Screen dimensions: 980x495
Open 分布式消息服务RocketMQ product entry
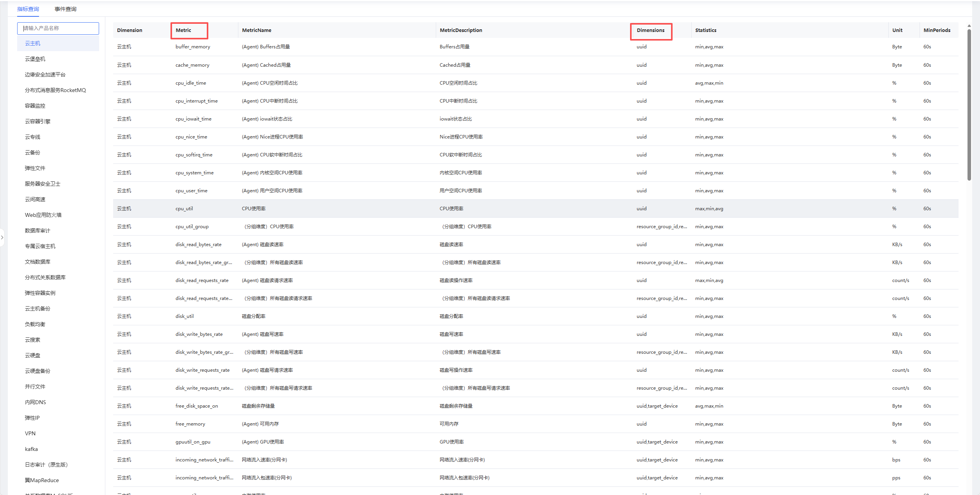coord(55,90)
